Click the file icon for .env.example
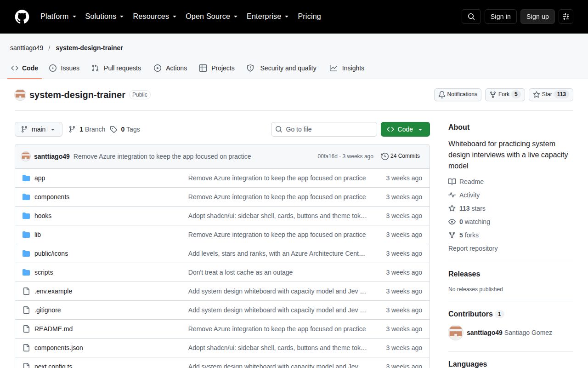This screenshot has width=588, height=368. coord(26,291)
